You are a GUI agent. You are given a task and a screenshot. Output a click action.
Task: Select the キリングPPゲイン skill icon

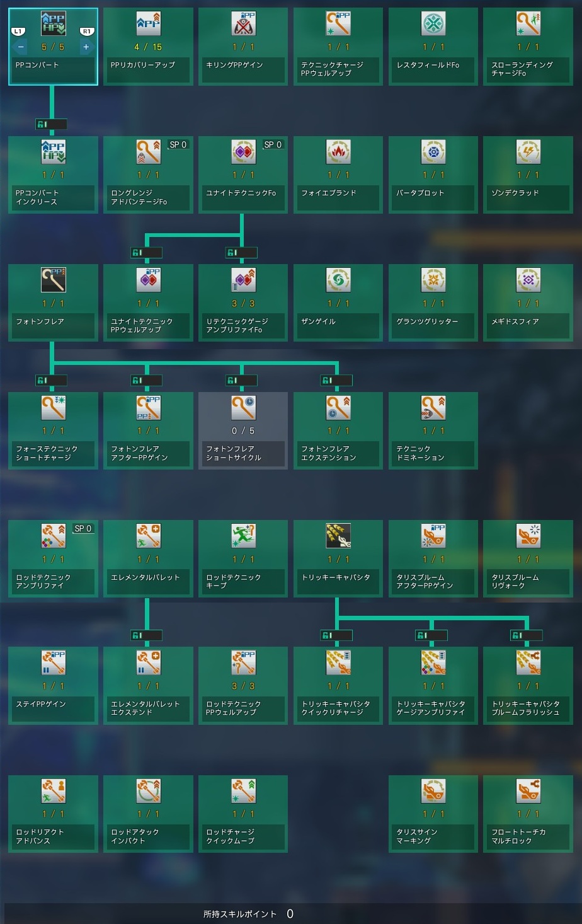click(243, 24)
